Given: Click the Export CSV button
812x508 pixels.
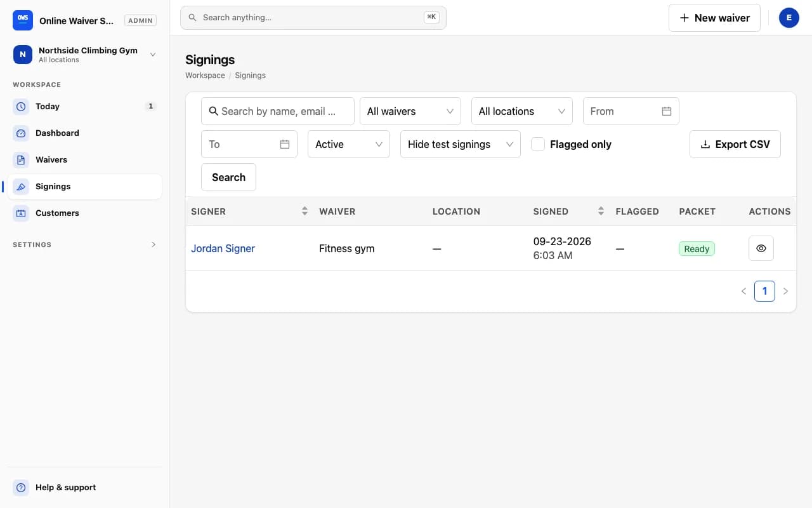Looking at the screenshot, I should (735, 144).
